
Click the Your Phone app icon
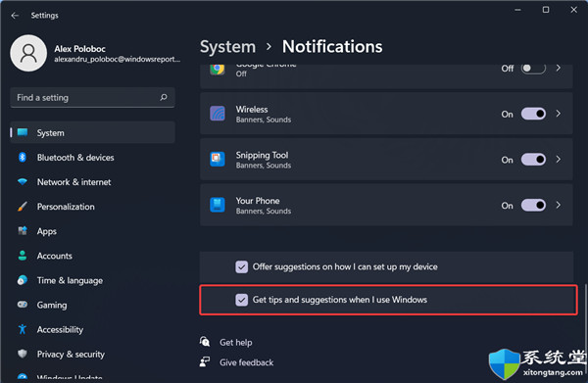pyautogui.click(x=218, y=205)
